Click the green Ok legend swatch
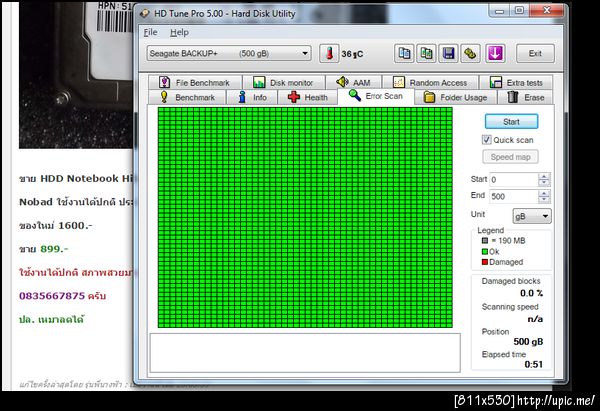The width and height of the screenshot is (600, 411). pos(485,251)
